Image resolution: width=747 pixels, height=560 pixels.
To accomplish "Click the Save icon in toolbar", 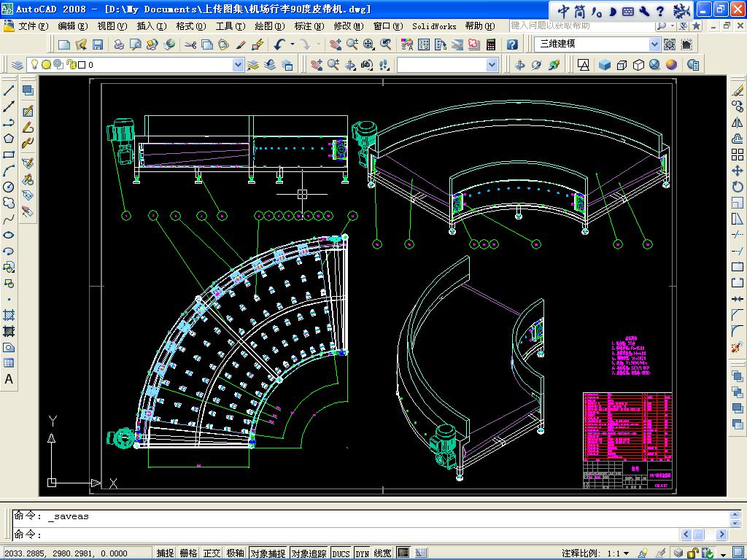I will 98,44.
